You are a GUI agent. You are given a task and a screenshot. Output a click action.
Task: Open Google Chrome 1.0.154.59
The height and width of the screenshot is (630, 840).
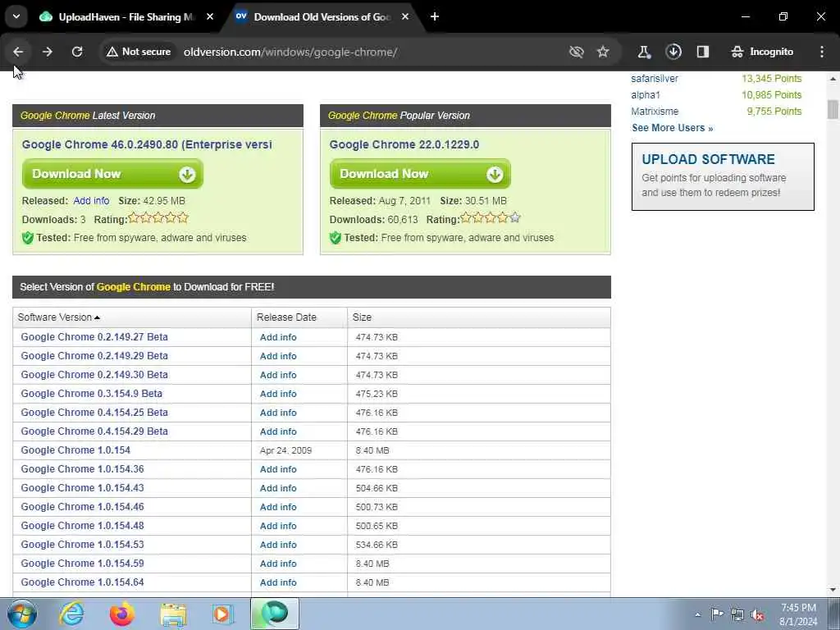[x=83, y=564]
